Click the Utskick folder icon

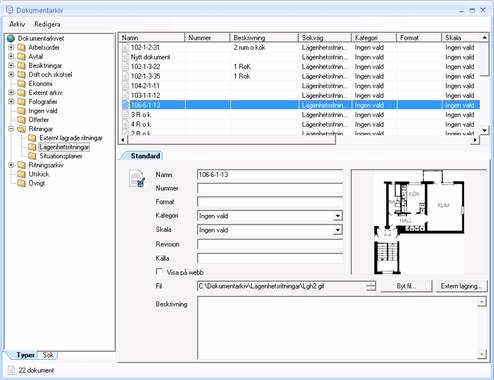coord(21,174)
